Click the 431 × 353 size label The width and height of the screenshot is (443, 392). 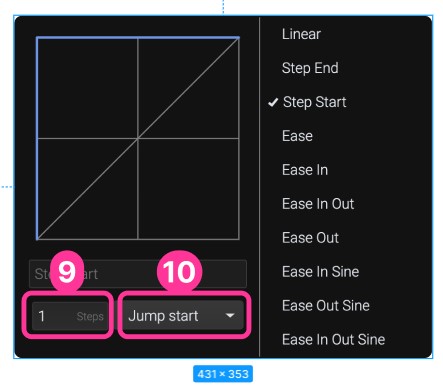point(223,374)
